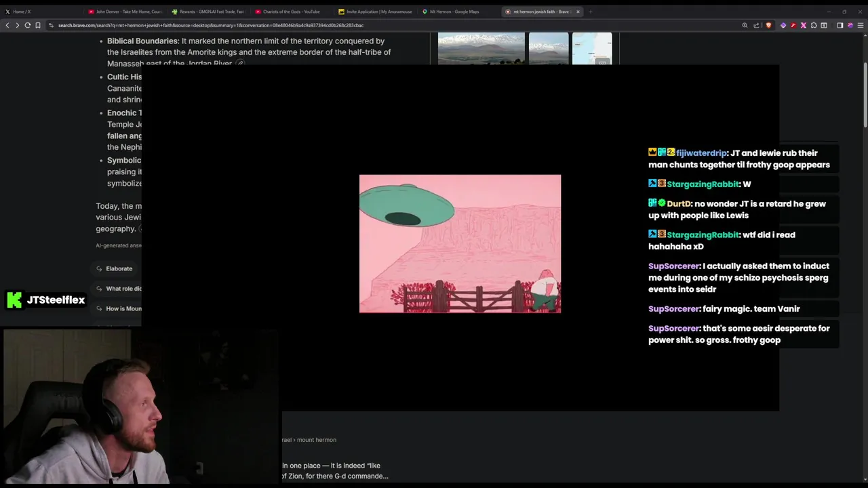Click the 'Biblical Boundaries:' heading text

[143, 41]
